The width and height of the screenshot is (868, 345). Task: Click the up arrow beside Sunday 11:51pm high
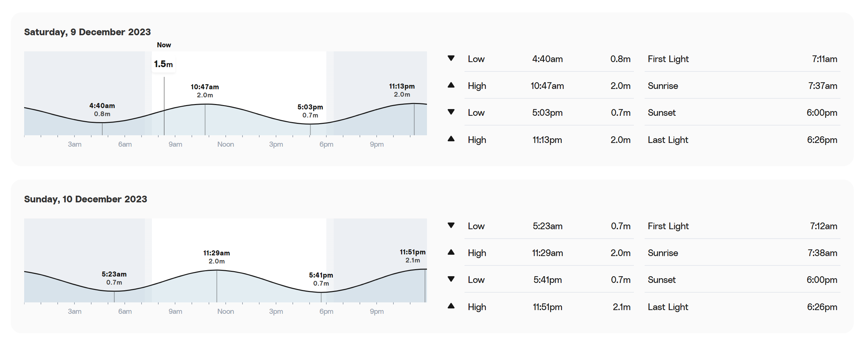pyautogui.click(x=451, y=306)
